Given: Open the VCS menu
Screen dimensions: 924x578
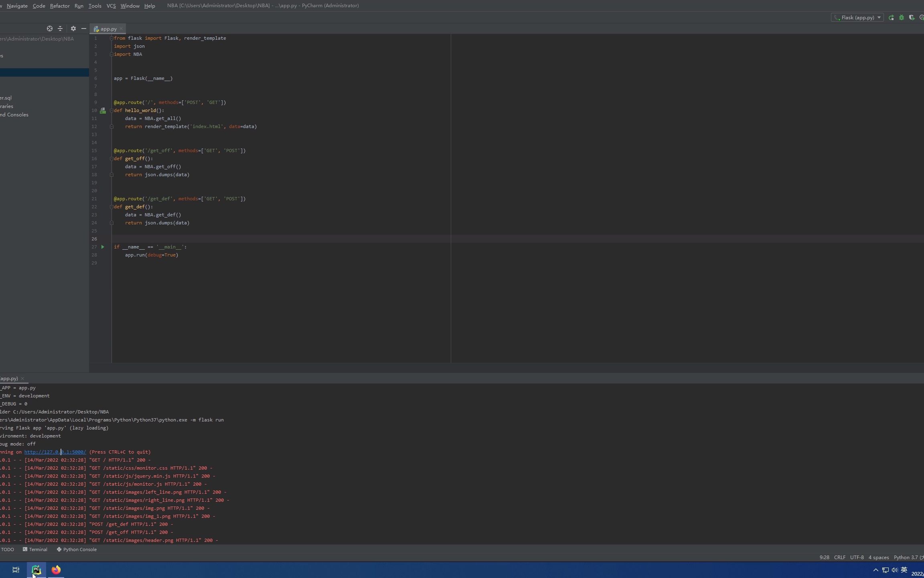Looking at the screenshot, I should [111, 6].
